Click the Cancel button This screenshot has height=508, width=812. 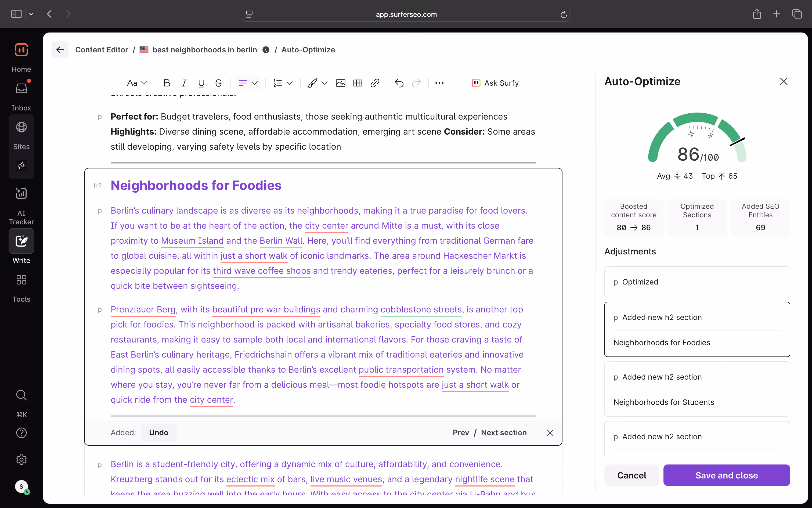coord(631,475)
